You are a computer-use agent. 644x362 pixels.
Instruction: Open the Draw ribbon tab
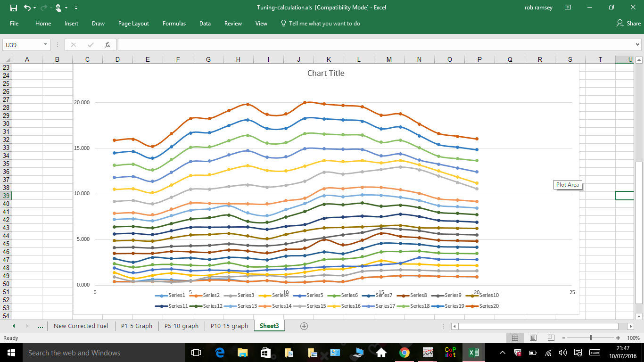[98, 24]
